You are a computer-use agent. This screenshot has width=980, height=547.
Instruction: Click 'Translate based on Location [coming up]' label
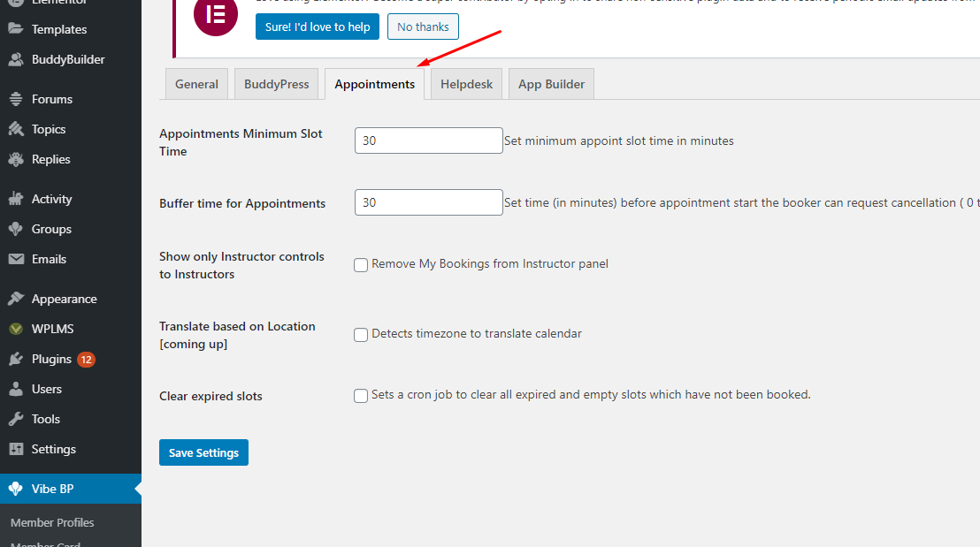pyautogui.click(x=238, y=335)
